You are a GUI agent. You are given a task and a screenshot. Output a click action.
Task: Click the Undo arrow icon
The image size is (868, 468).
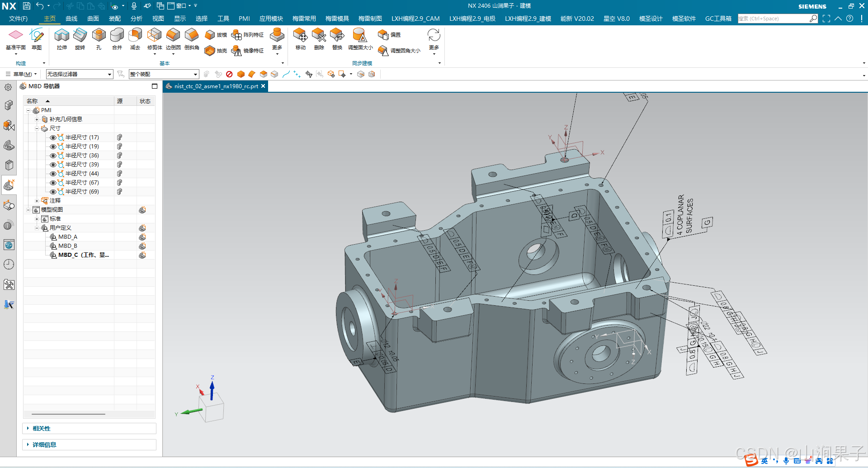coord(40,6)
